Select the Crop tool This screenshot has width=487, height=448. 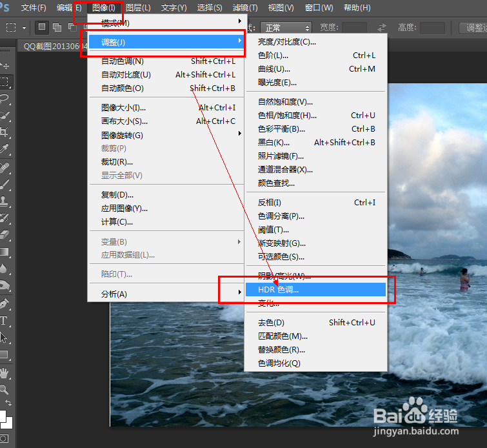[x=5, y=132]
